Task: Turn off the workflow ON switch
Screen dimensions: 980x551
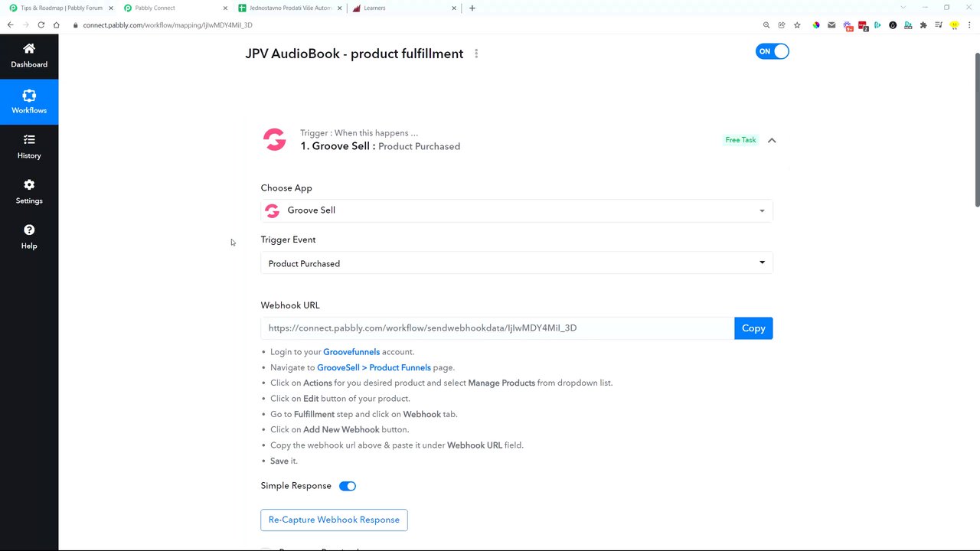Action: coord(772,51)
